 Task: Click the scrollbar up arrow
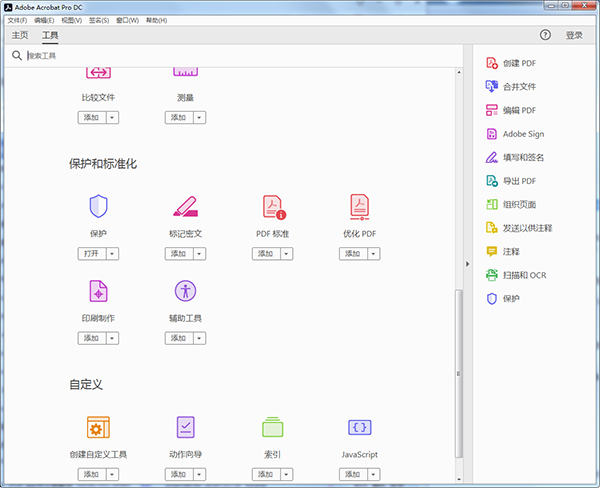click(x=459, y=72)
